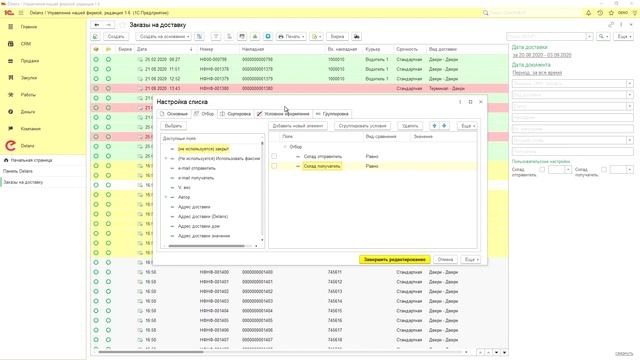
Task: Click the Удалить button in the dialog
Action: tap(410, 126)
